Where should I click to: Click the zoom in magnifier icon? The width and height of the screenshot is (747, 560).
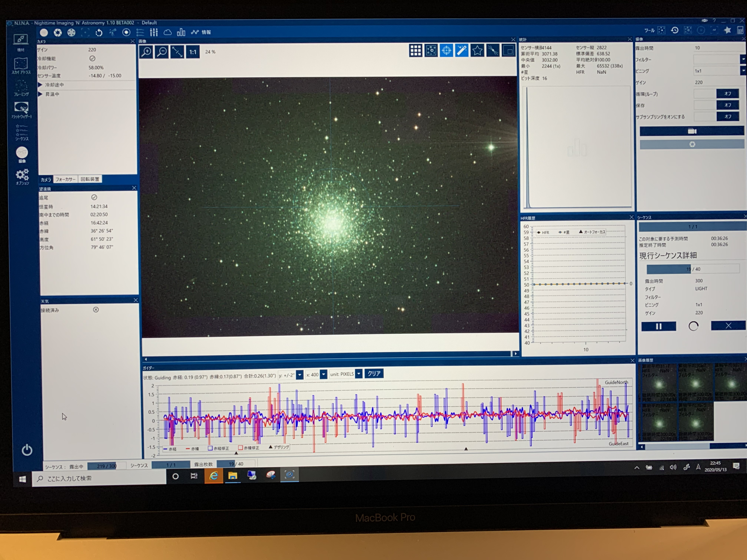147,52
